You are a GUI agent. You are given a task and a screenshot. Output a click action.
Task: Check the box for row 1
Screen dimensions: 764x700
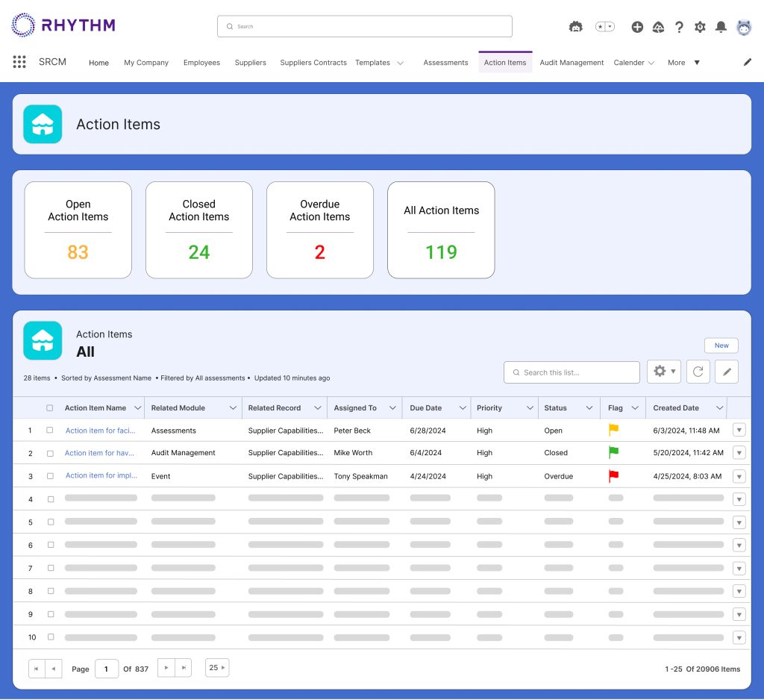click(50, 431)
